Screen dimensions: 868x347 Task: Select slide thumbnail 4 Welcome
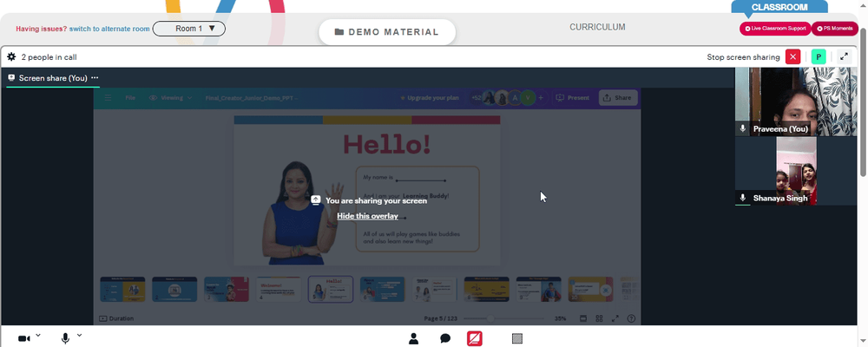pos(279,289)
